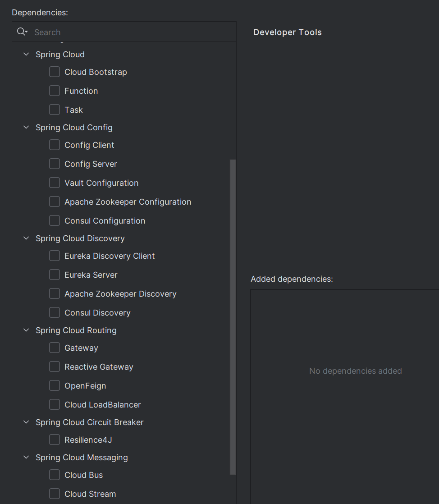Collapse the Spring Cloud Messaging group

click(26, 458)
